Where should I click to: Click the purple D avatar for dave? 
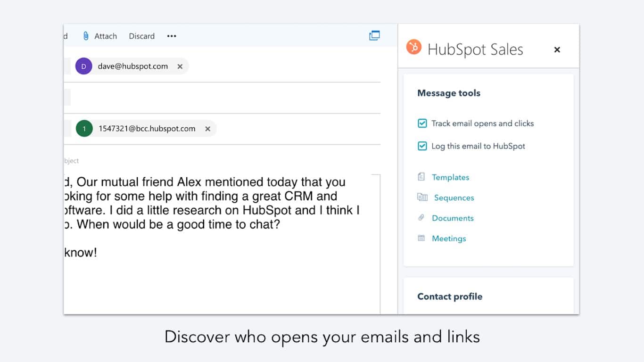[x=83, y=66]
